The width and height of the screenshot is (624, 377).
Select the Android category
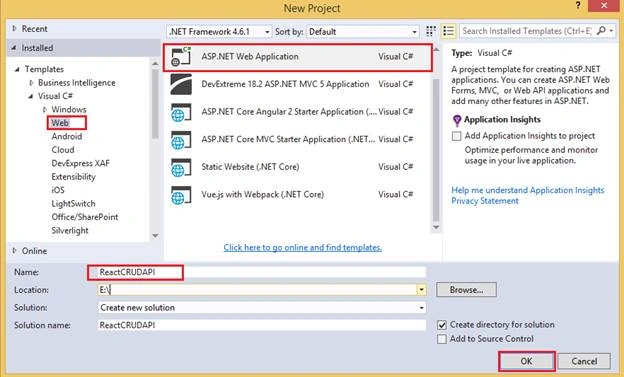(66, 137)
